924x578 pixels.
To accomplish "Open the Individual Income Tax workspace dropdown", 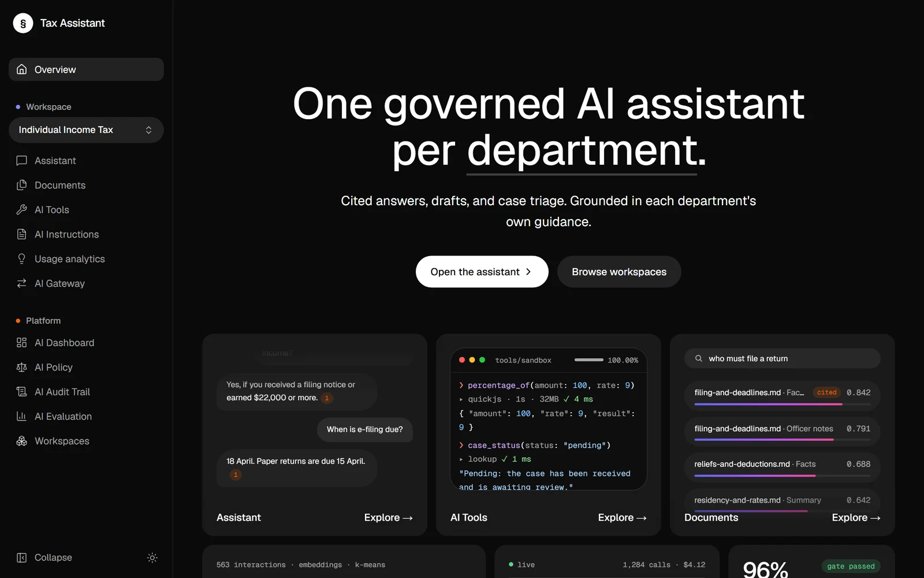I will (x=86, y=130).
